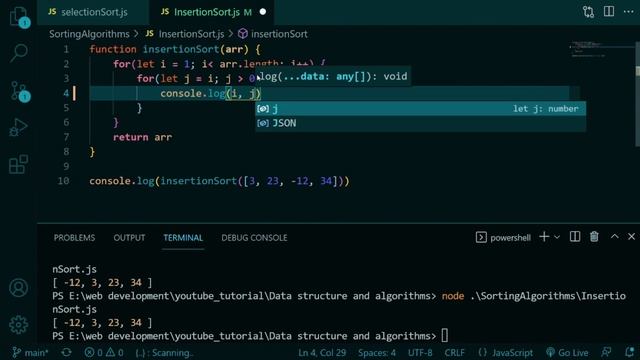The image size is (640, 360).
Task: Click the compare changes icon in editor toolbar
Action: coord(588,12)
